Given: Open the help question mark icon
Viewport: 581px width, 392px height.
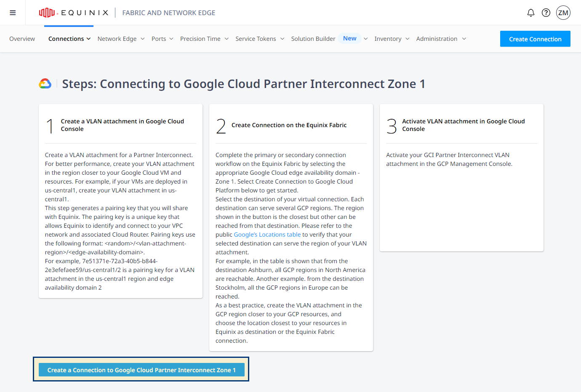Looking at the screenshot, I should tap(546, 13).
